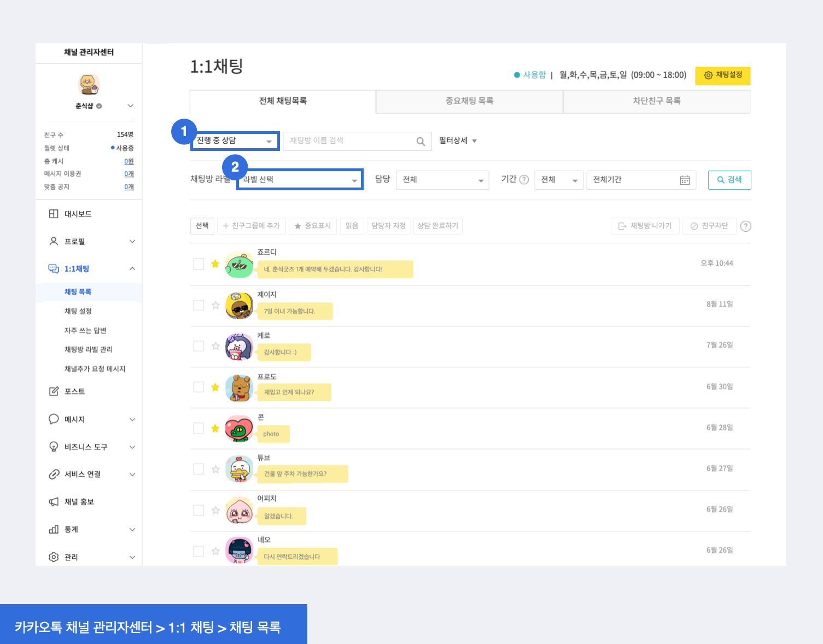
Task: Toggle the star for 제이지 chat
Action: tap(215, 305)
